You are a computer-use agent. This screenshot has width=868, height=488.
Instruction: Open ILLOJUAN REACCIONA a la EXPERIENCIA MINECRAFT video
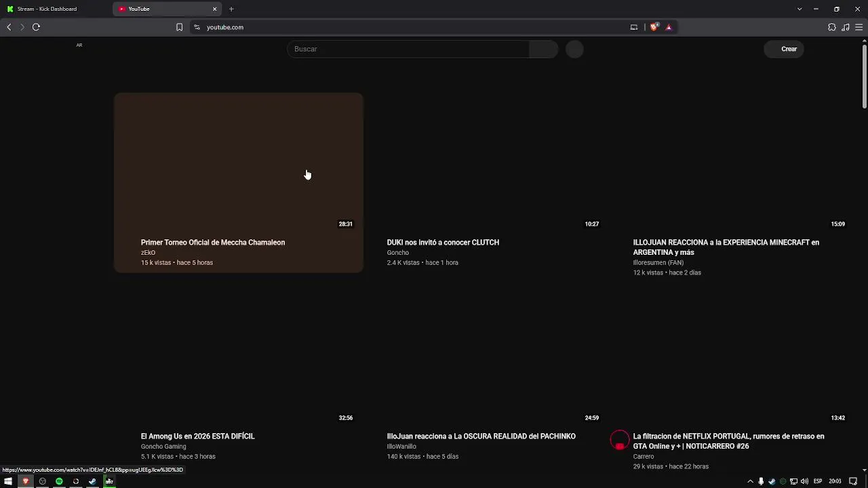726,247
